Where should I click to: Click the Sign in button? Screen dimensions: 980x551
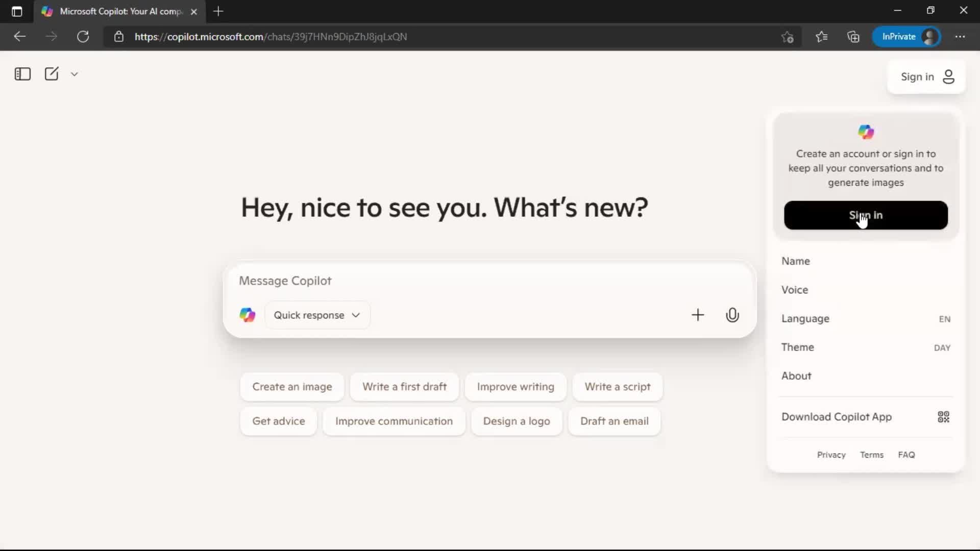point(866,215)
